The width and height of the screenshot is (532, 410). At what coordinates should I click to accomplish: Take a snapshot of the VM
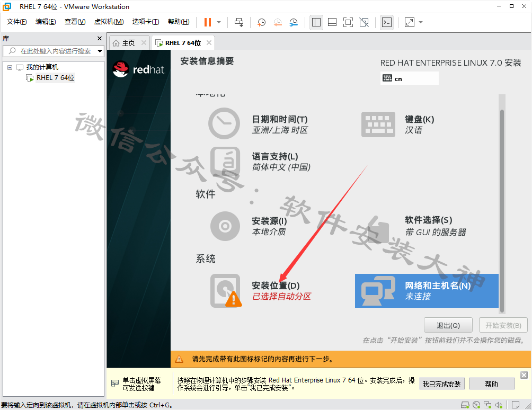pos(261,22)
